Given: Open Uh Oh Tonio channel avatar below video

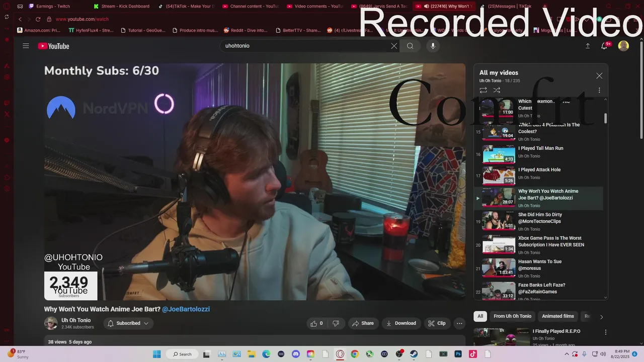Looking at the screenshot, I should (x=51, y=323).
